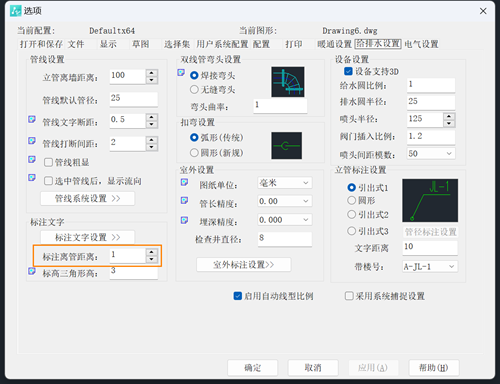Image resolution: width=500 pixels, height=384 pixels.
Task: Toggle 选中管线后，显示流向 checkbox
Action: point(49,181)
